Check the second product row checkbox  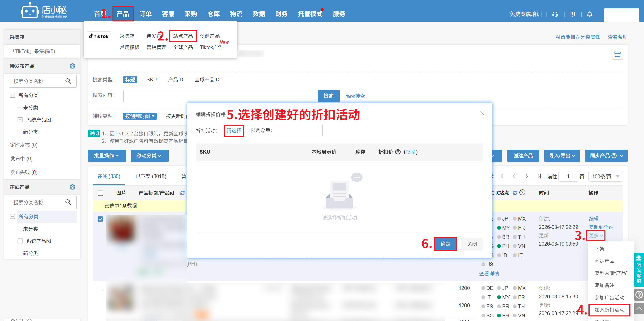(100, 288)
